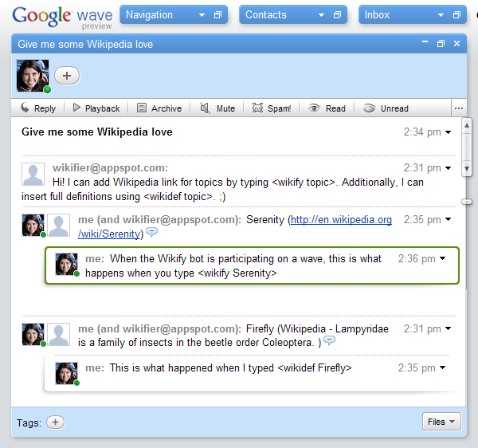Click the user avatar beside Serenity message
This screenshot has height=448, width=478.
coord(33,225)
